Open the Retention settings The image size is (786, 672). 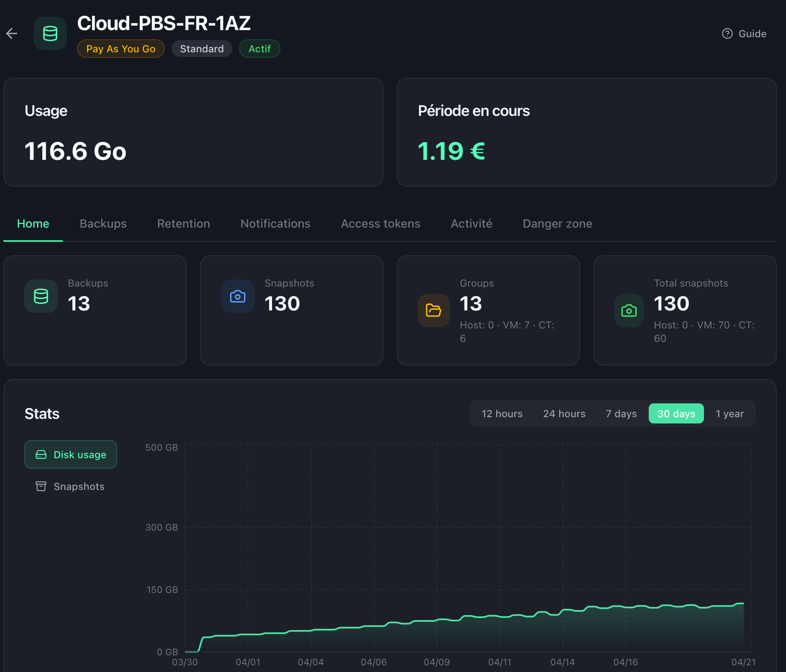point(183,223)
